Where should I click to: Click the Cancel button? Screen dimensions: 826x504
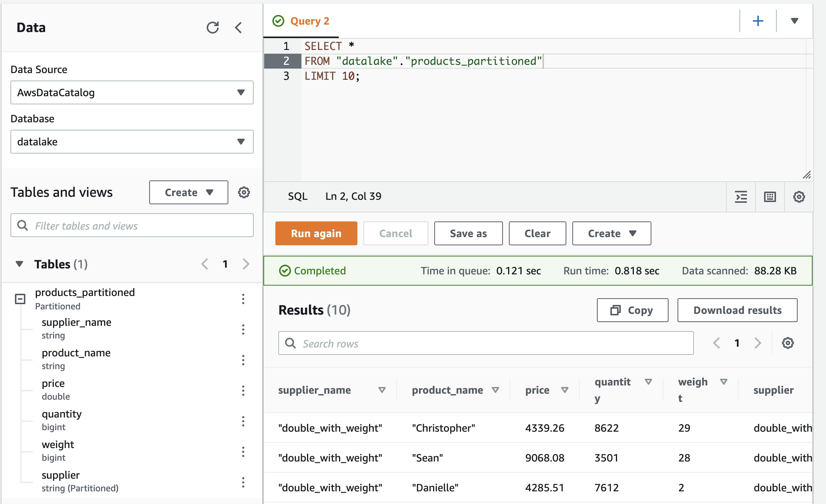pos(396,233)
